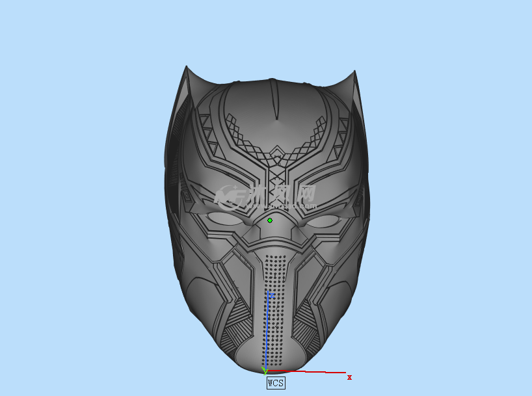Click the blue Z axis letter label
This screenshot has width=532, height=396.
click(x=272, y=295)
